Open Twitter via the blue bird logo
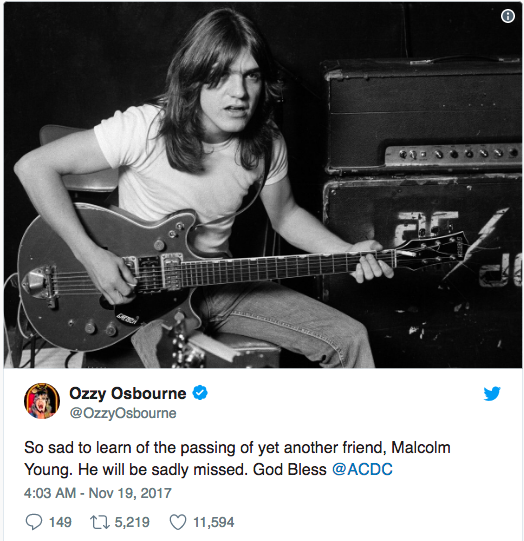Image resolution: width=524 pixels, height=541 pixels. click(492, 394)
